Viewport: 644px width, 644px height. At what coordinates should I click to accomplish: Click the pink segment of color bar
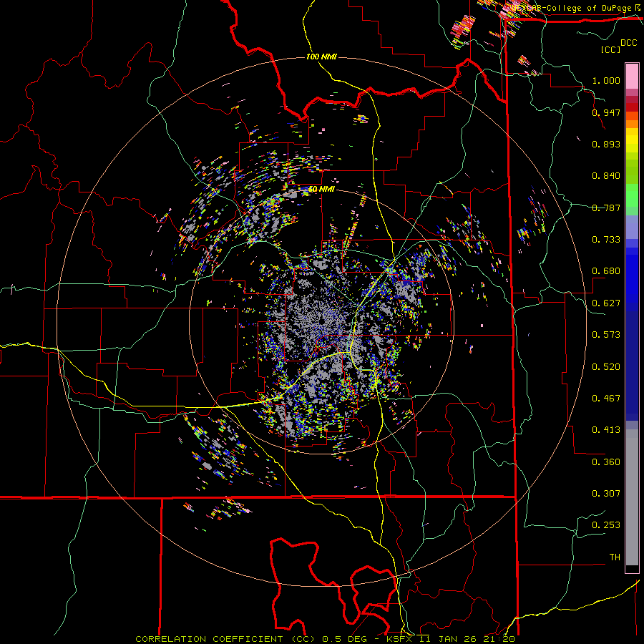[x=632, y=77]
